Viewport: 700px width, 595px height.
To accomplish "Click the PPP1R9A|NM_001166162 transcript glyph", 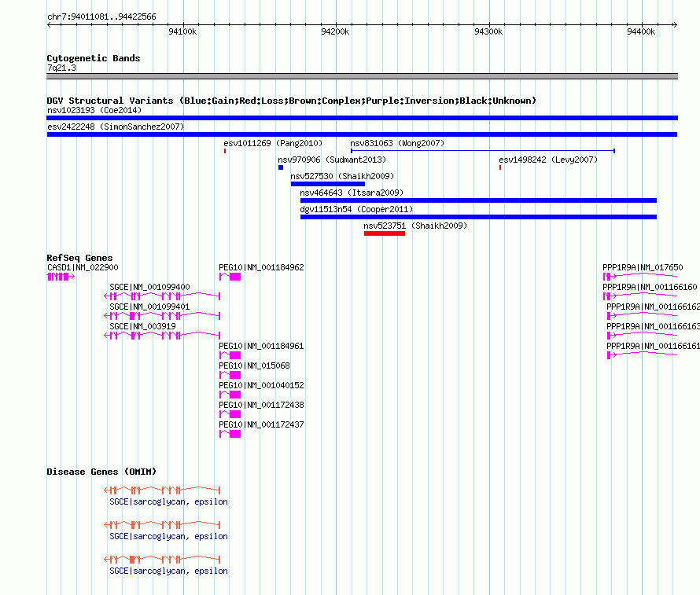I will pos(642,316).
